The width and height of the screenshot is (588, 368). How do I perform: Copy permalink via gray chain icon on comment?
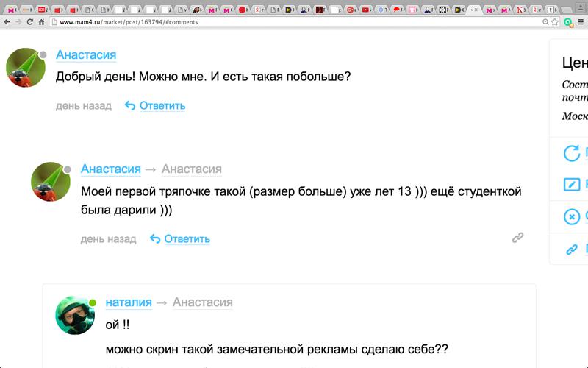click(517, 238)
